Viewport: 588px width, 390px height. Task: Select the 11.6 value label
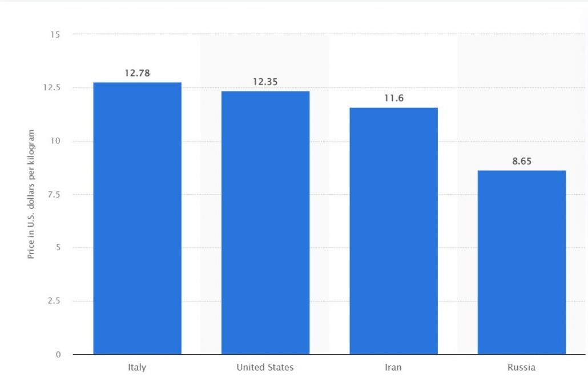393,98
